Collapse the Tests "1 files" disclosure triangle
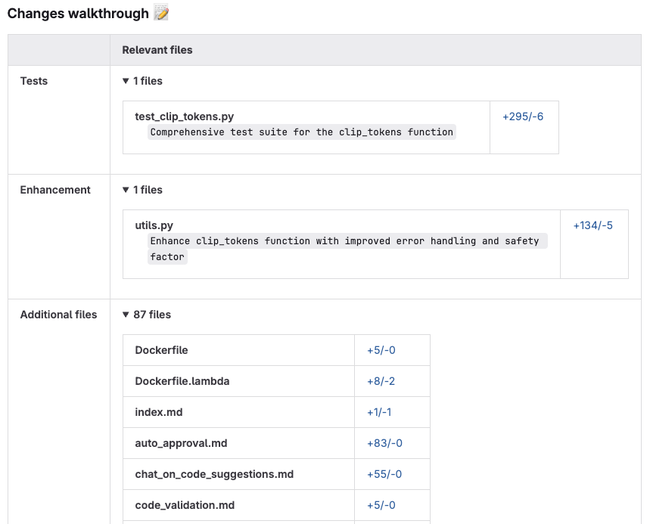 [126, 81]
